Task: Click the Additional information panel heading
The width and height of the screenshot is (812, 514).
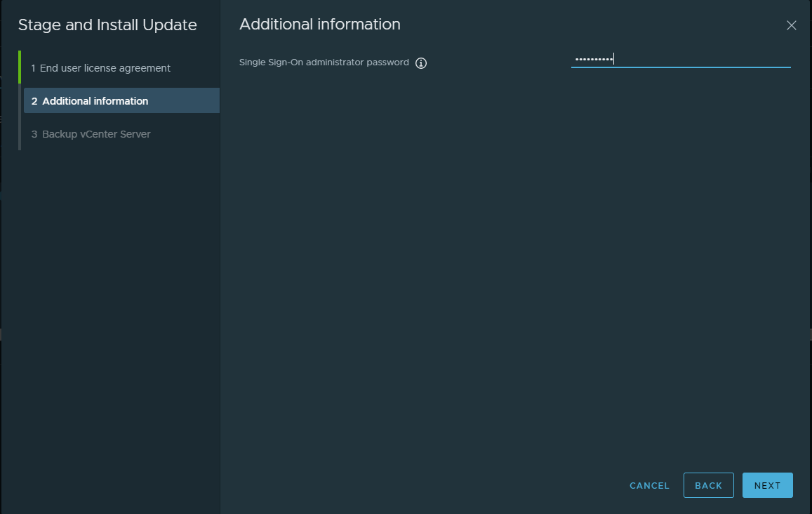Action: click(x=320, y=24)
